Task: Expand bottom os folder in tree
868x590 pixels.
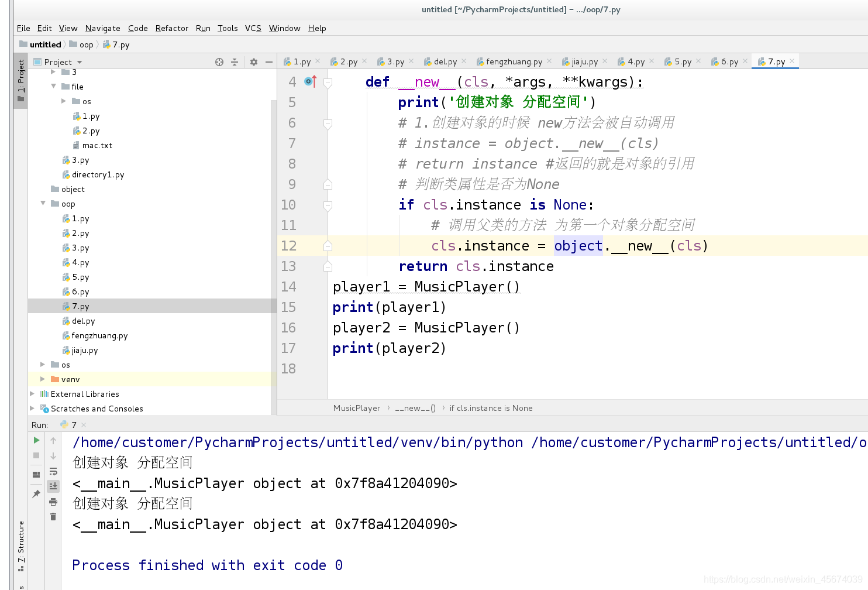Action: (43, 365)
